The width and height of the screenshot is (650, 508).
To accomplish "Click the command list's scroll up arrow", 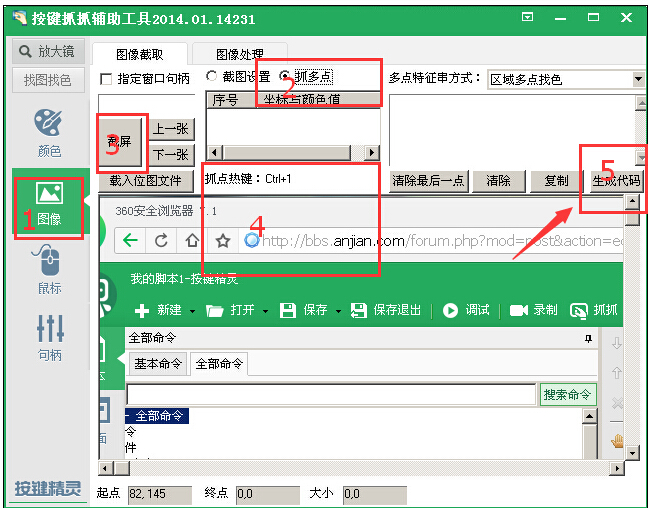I will point(589,416).
